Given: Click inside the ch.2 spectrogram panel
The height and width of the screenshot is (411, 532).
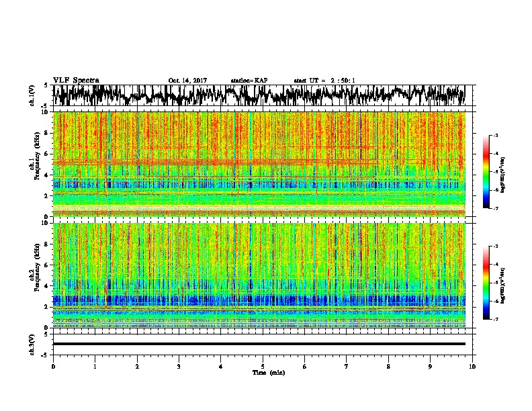Looking at the screenshot, I should tap(259, 275).
